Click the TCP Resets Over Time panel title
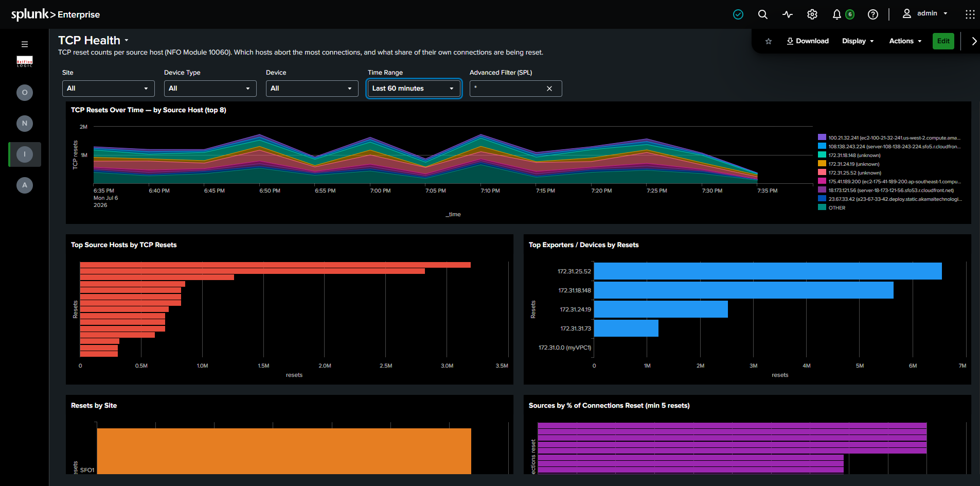 point(149,110)
